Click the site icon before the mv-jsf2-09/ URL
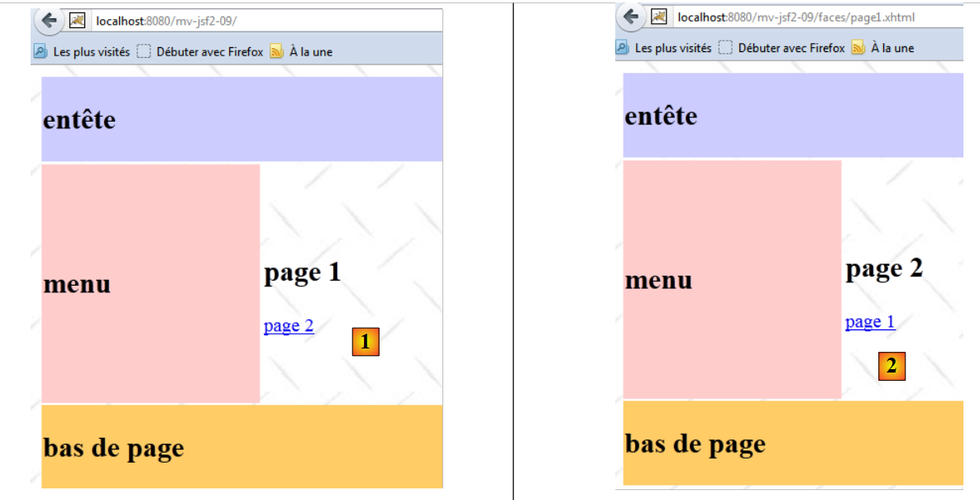This screenshot has height=500, width=980. [x=77, y=20]
